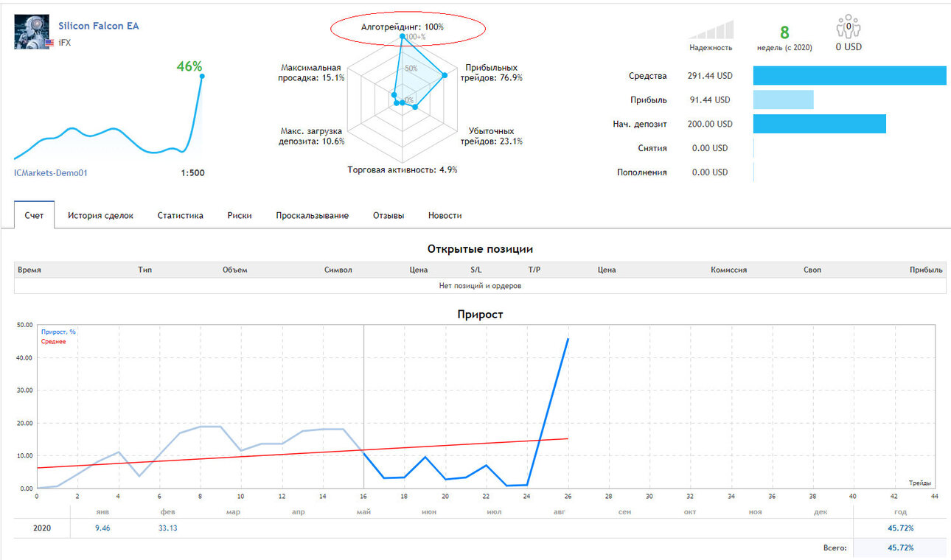
Task: Click the Прибыльных трейдов: 76.9% label
Action: coord(491,72)
